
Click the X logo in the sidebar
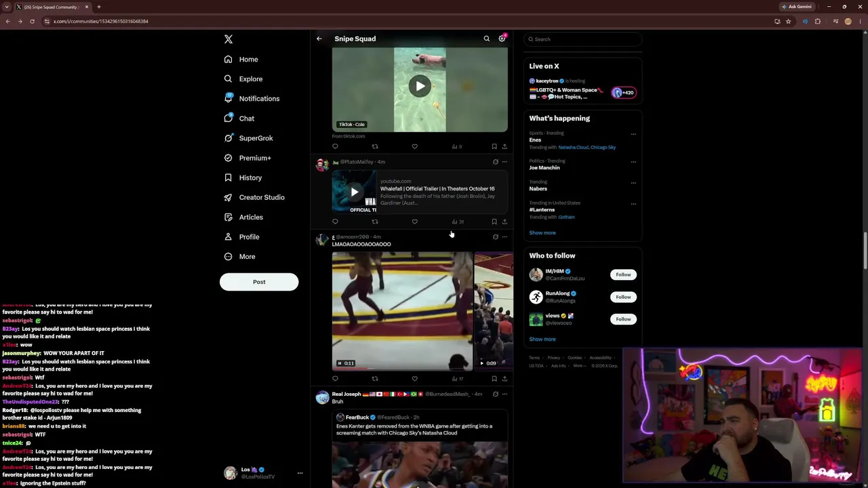(229, 39)
